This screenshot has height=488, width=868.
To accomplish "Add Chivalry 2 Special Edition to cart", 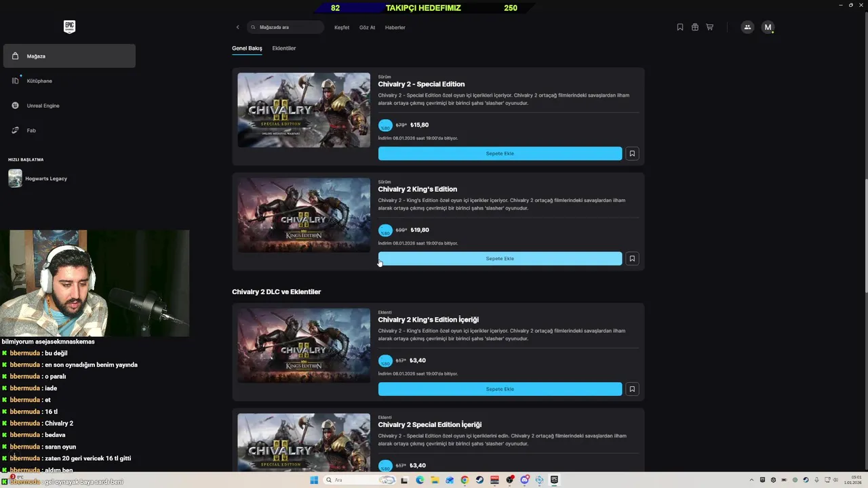I will pyautogui.click(x=500, y=153).
